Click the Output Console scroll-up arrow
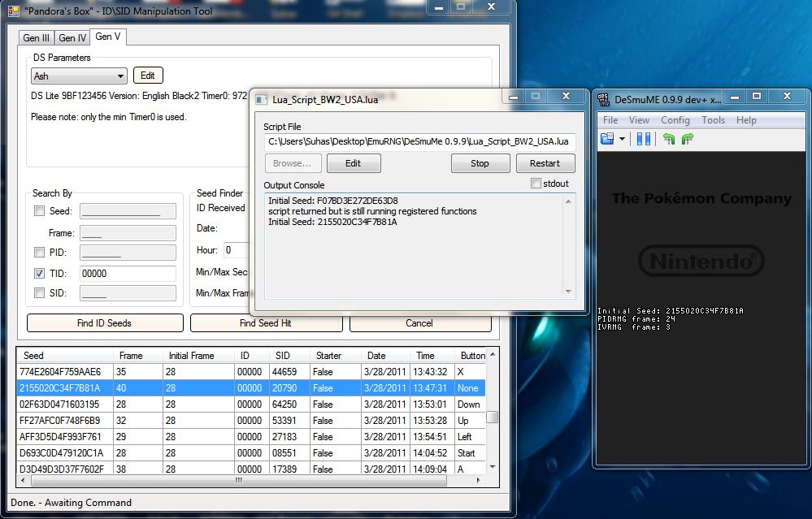 (568, 201)
